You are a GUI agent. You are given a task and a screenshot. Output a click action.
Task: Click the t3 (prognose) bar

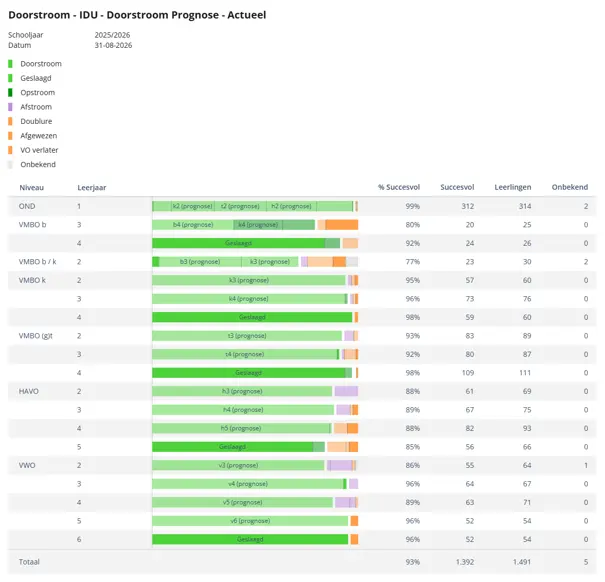pyautogui.click(x=247, y=336)
